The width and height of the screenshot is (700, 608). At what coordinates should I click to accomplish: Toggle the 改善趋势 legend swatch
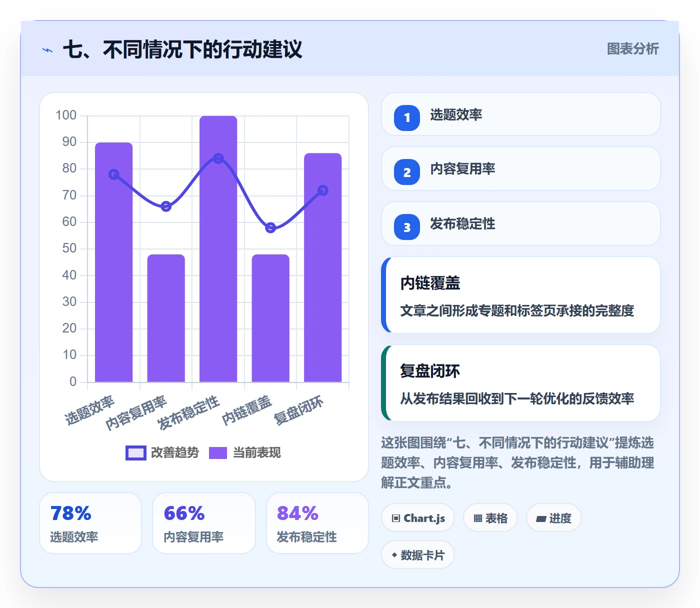pyautogui.click(x=136, y=452)
